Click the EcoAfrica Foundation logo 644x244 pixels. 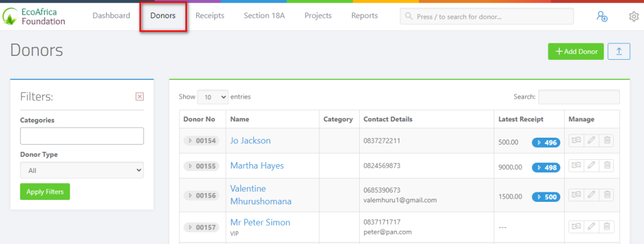34,16
